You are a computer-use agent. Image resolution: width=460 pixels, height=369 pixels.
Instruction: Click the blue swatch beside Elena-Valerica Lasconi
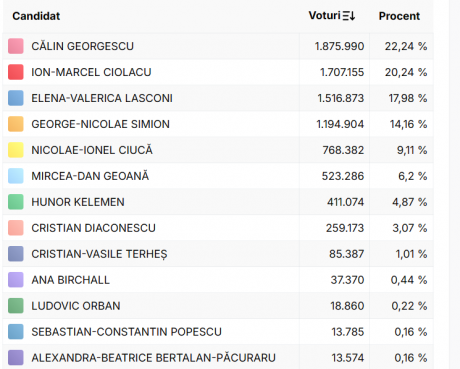click(x=16, y=98)
